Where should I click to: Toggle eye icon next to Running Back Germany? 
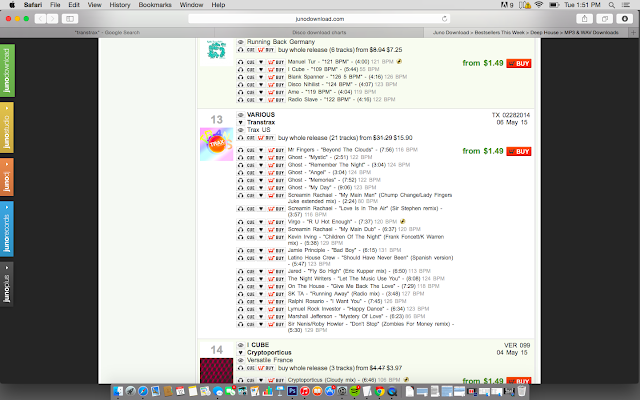point(240,42)
